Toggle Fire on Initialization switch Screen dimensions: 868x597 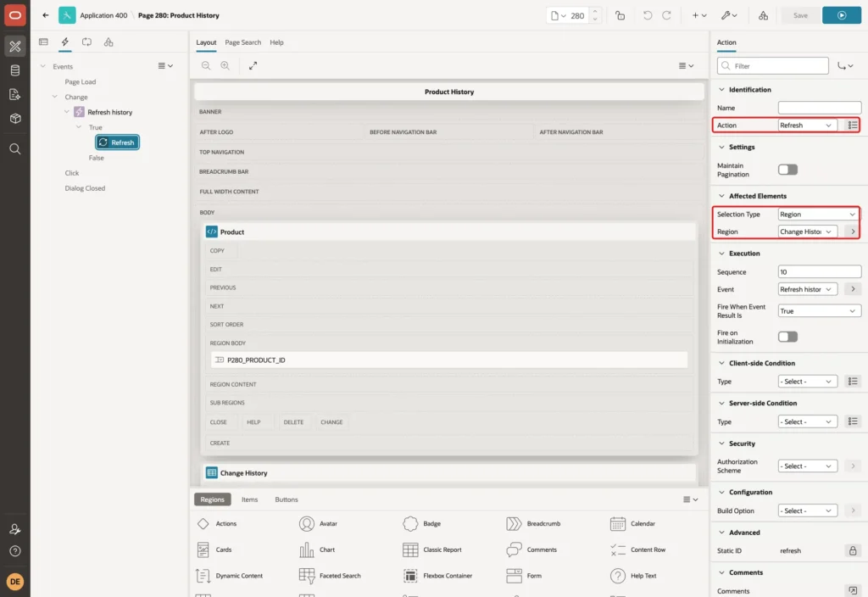click(x=787, y=337)
